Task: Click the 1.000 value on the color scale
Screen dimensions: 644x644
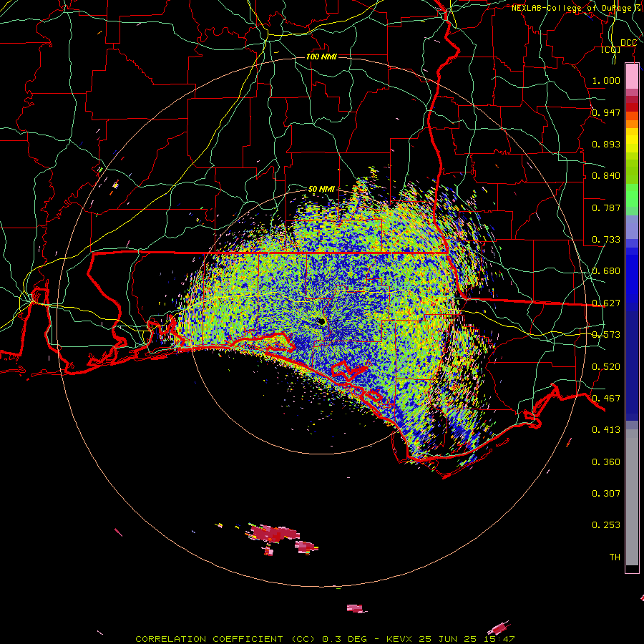Action: (x=606, y=80)
